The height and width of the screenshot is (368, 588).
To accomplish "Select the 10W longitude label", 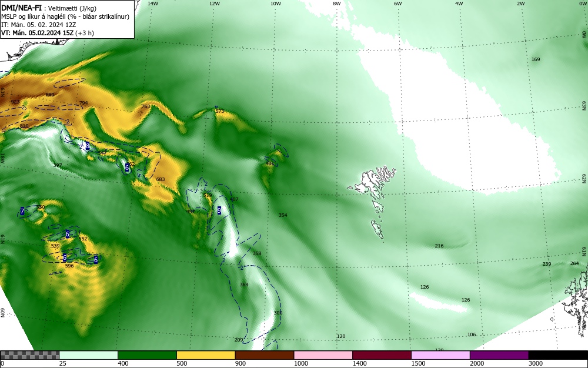I will (276, 4).
